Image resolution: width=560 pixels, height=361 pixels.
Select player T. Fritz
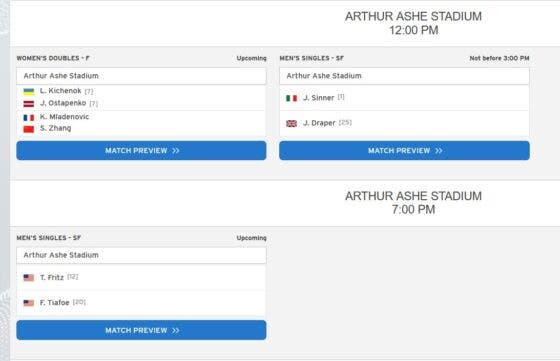click(52, 277)
